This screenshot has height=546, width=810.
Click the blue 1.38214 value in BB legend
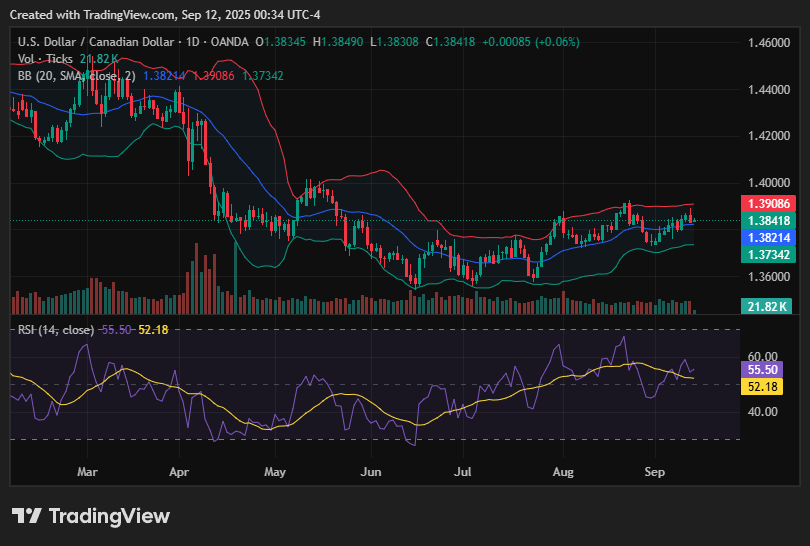[164, 76]
